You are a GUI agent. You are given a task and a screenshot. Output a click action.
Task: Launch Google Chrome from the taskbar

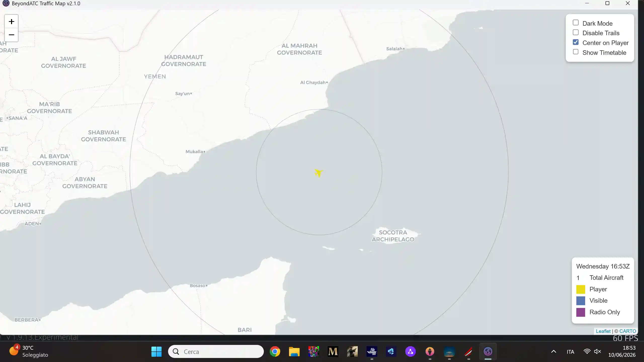[x=275, y=351]
